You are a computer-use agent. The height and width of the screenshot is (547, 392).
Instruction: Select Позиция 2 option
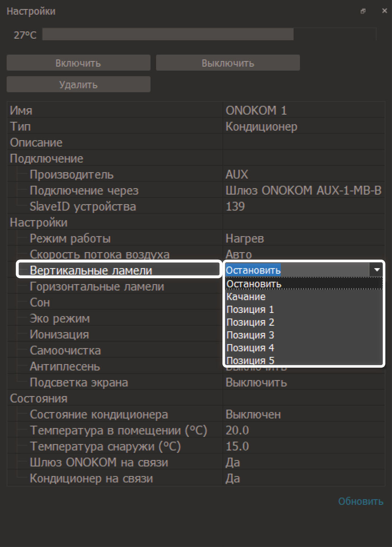pos(250,322)
